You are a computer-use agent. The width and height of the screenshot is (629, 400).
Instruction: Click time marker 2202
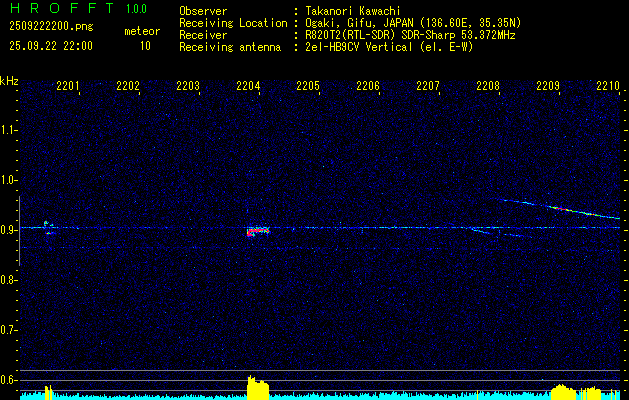click(x=128, y=86)
